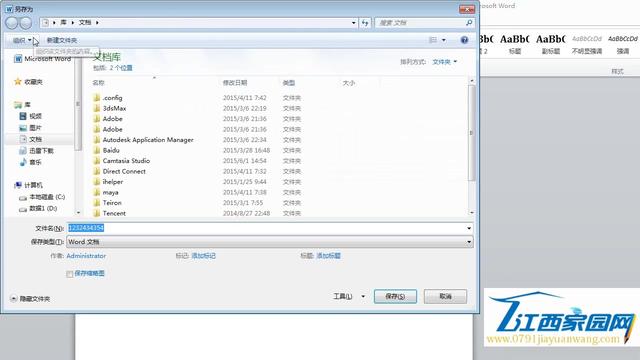Open Save as type Word document dropdown

coord(270,242)
